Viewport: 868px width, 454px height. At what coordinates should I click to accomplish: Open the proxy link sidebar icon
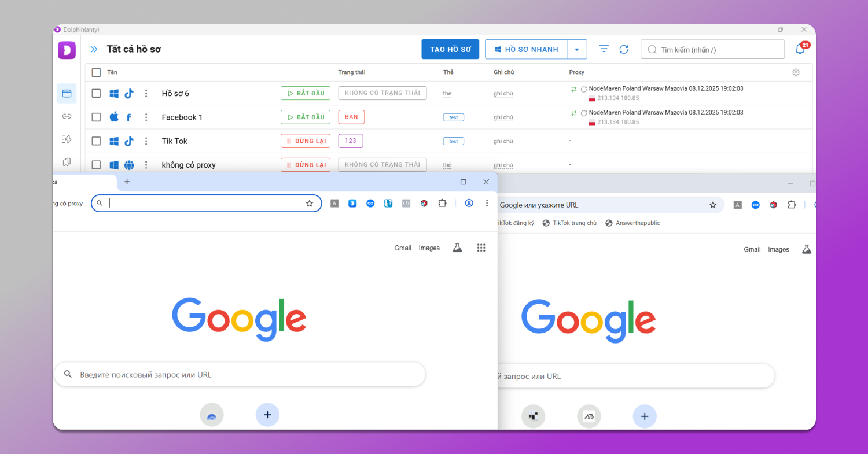(x=67, y=116)
